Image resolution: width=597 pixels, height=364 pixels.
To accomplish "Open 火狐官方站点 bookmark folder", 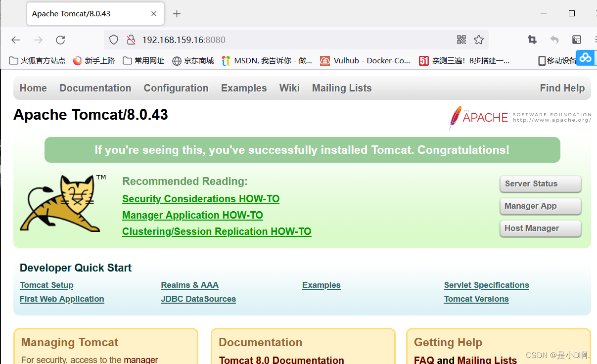I will coord(38,61).
